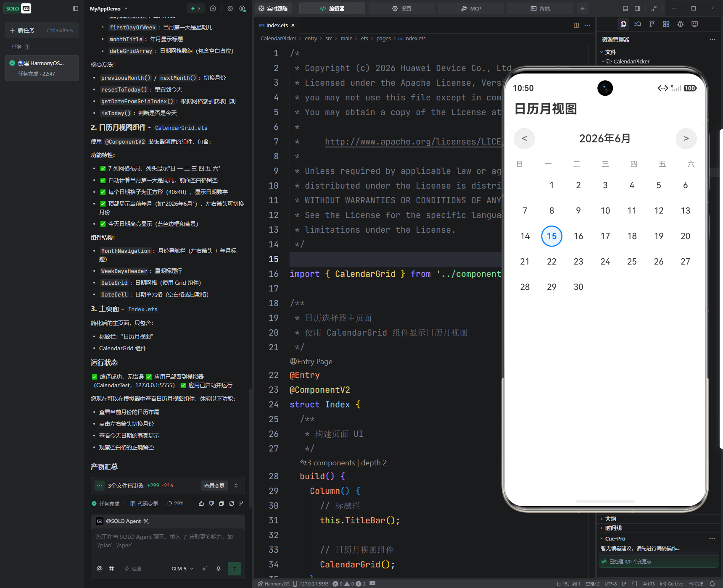Image resolution: width=723 pixels, height=588 pixels.
Task: Go to previous month in emulator calendar
Action: 524,139
